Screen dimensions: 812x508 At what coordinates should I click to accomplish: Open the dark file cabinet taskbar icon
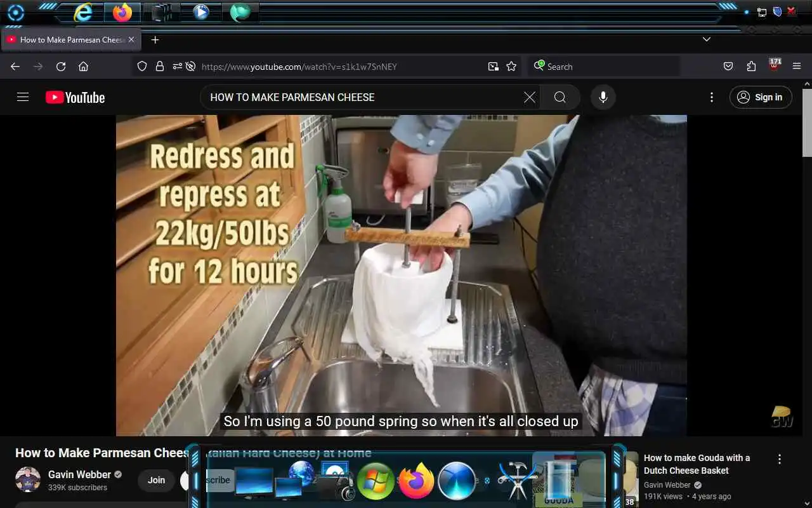tap(161, 13)
